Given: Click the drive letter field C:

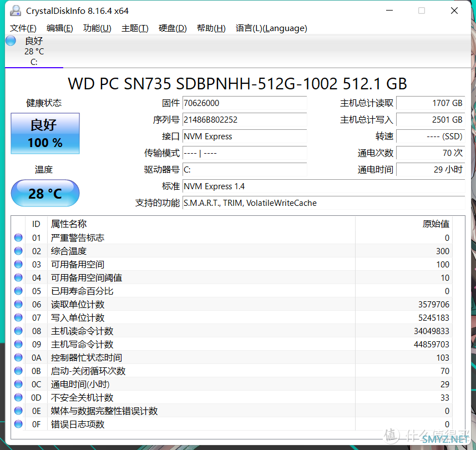Looking at the screenshot, I should pos(245,169).
